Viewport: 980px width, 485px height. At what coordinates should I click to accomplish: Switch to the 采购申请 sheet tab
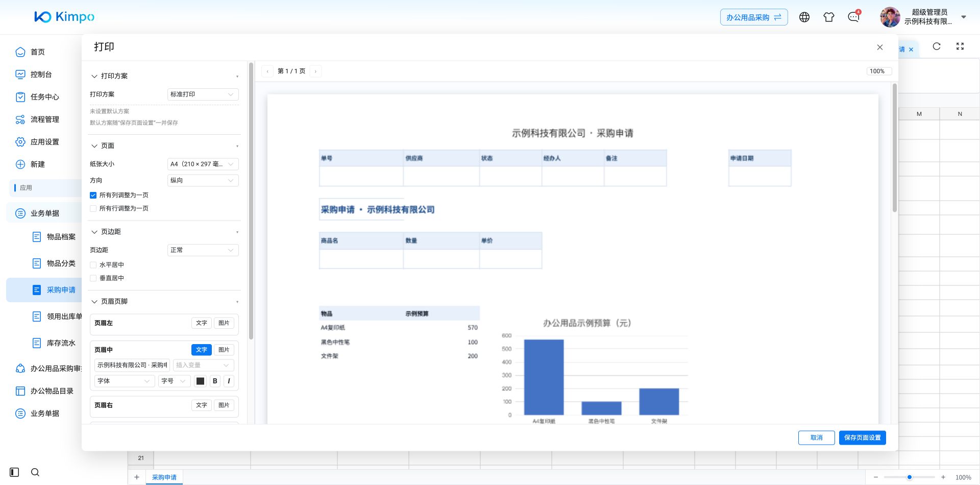[164, 477]
